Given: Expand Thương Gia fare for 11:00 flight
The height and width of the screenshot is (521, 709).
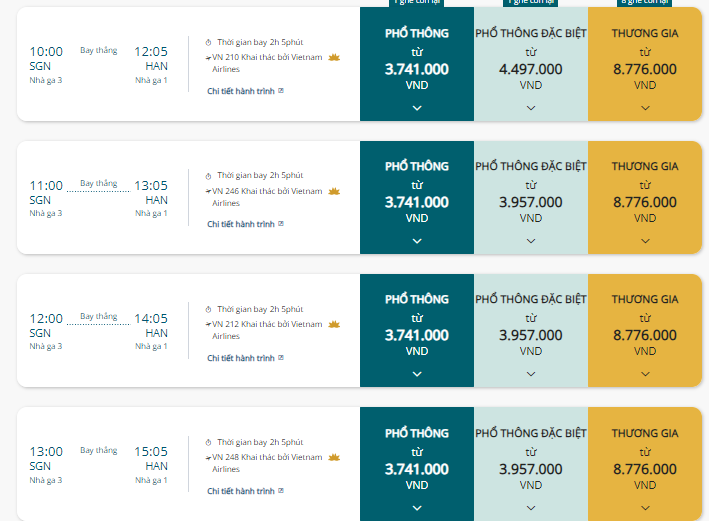Looking at the screenshot, I should (645, 241).
